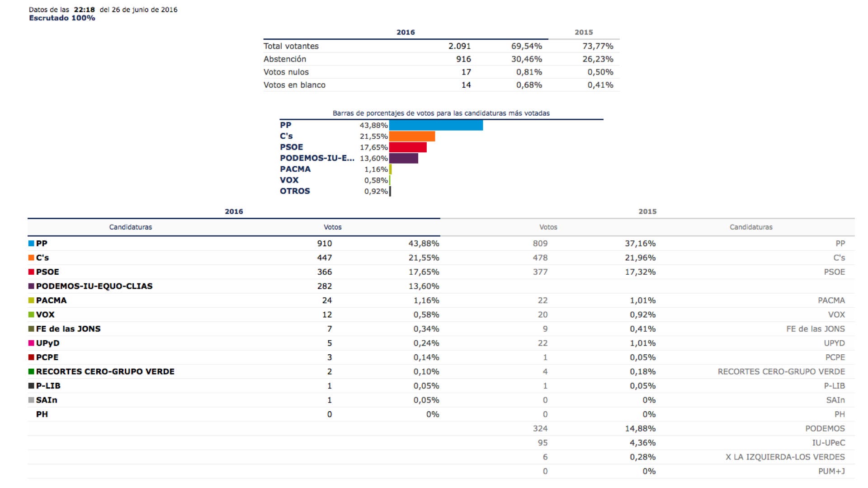Click the purple PODEMOS-IU-E... percentage bar
Screen dimensions: 868x488
pos(404,158)
